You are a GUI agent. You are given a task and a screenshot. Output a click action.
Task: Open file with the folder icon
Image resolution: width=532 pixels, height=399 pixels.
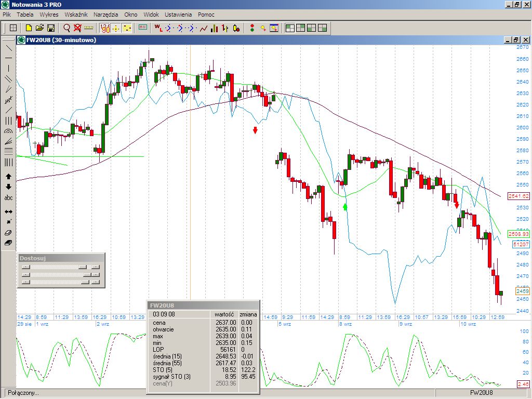[39, 28]
